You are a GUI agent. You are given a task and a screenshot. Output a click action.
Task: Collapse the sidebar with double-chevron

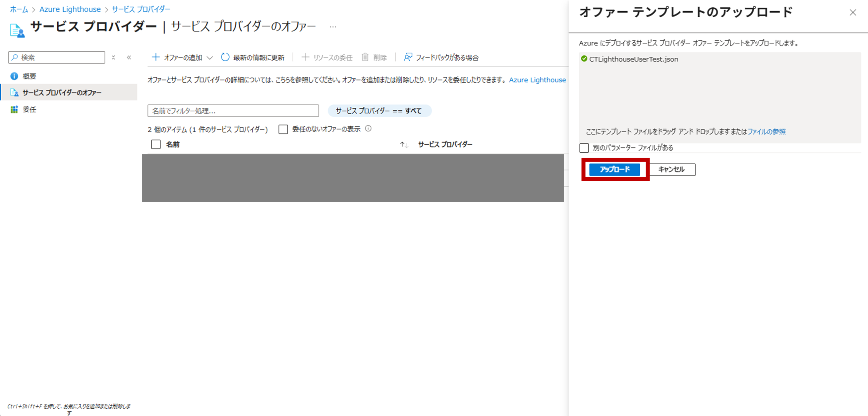tap(129, 58)
